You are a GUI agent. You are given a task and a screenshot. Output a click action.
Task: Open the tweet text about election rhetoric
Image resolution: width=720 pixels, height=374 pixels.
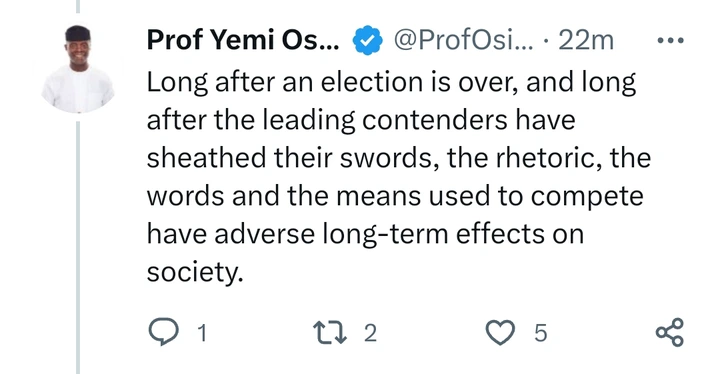399,177
